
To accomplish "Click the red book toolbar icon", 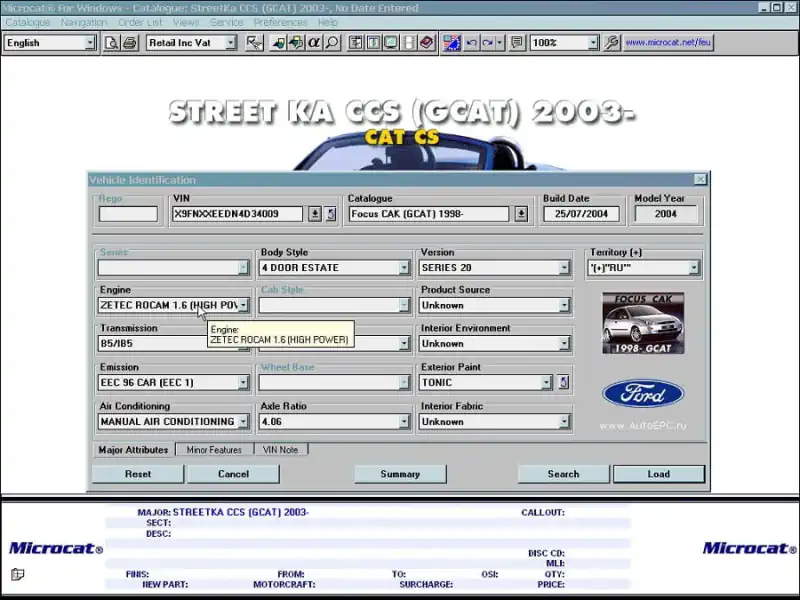I will tap(426, 43).
